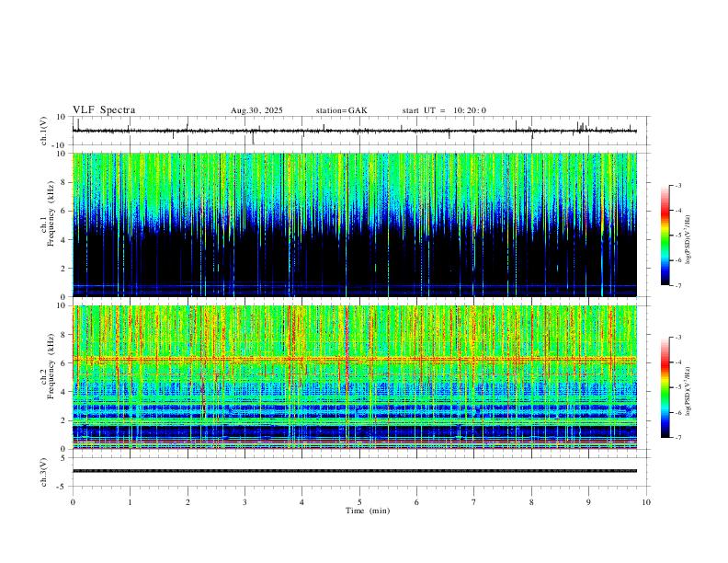
Task: Click the ch.2 color scale bar
Action: [665, 387]
